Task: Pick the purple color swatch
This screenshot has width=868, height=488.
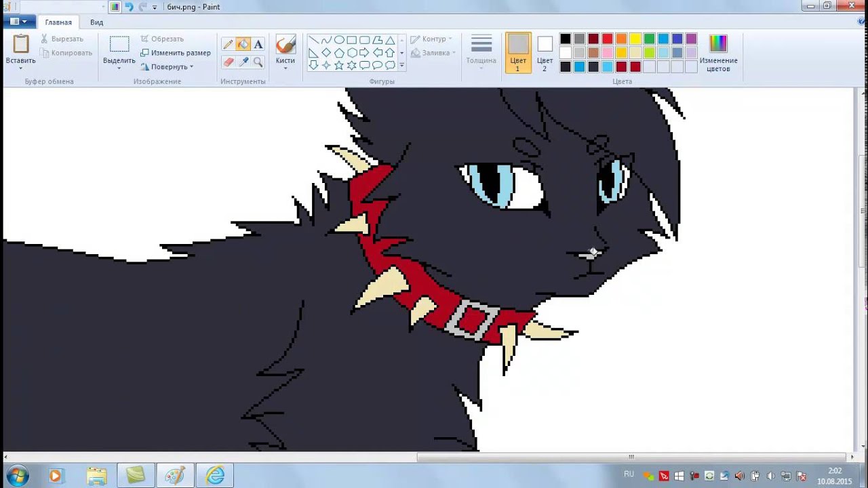Action: tap(691, 39)
